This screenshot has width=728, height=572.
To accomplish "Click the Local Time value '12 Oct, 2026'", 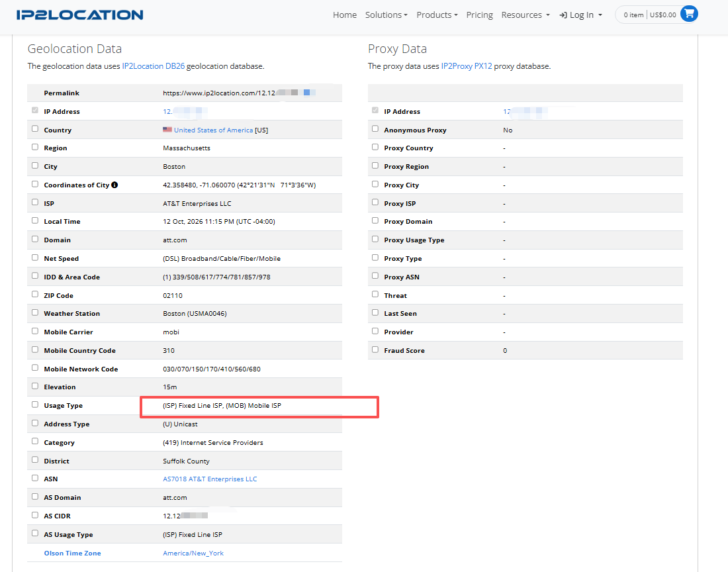I will pyautogui.click(x=219, y=222).
